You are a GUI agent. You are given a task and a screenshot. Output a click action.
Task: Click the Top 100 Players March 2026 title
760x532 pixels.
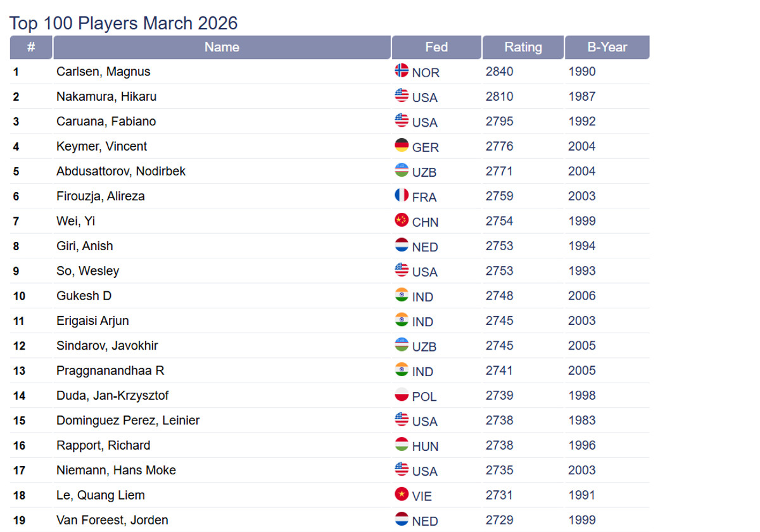123,23
